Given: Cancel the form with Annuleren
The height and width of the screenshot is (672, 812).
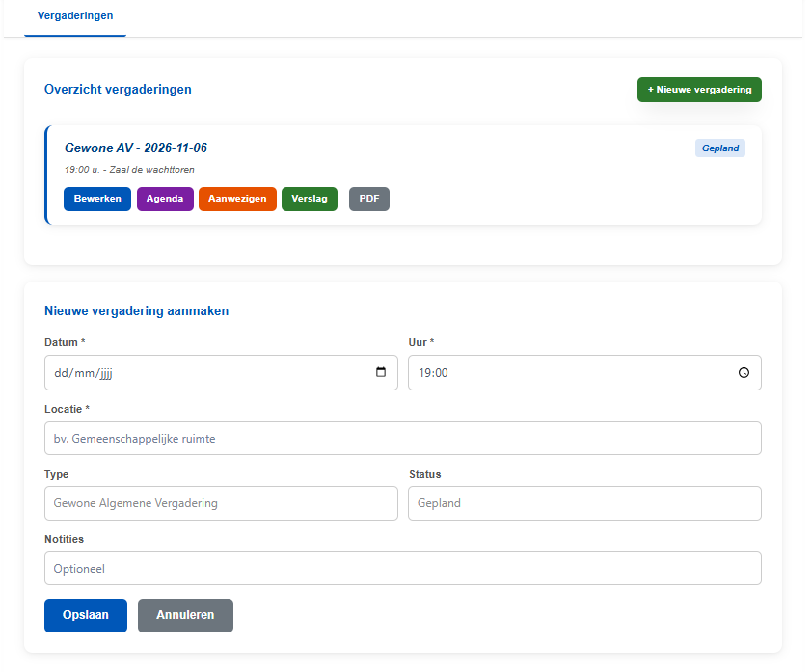Looking at the screenshot, I should click(185, 615).
